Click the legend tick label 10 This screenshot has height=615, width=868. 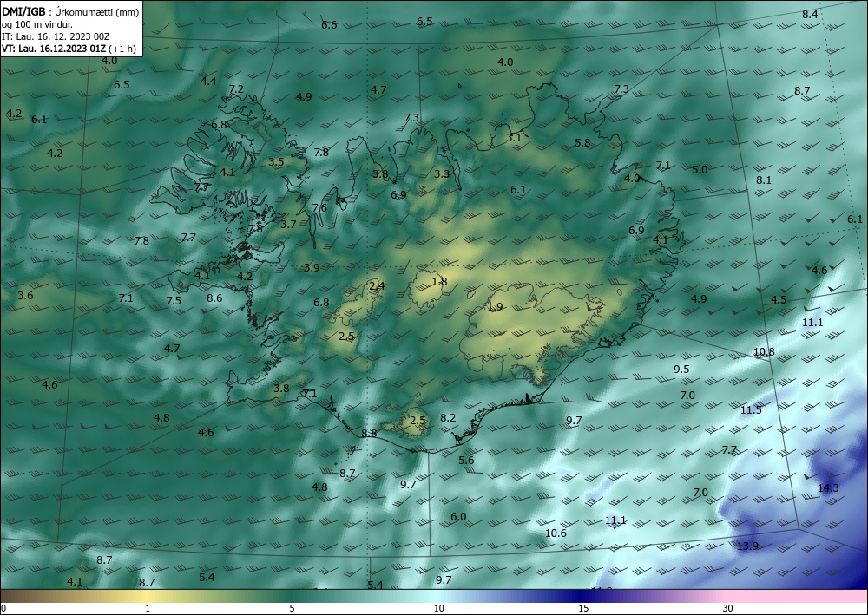pos(439,609)
